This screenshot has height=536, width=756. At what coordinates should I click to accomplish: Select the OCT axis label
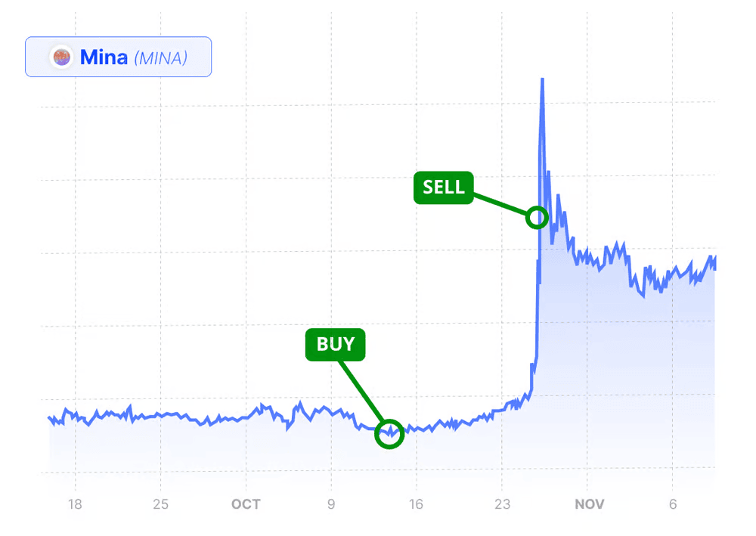[246, 504]
